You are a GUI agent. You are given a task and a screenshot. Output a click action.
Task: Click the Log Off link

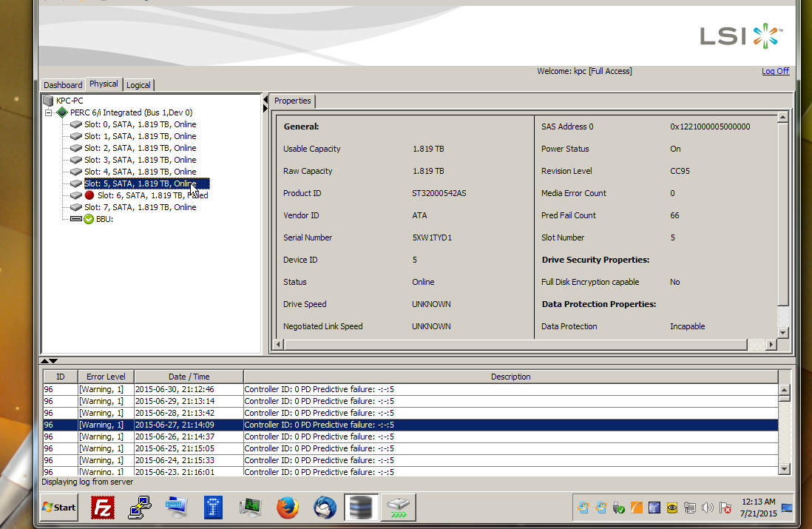point(775,71)
